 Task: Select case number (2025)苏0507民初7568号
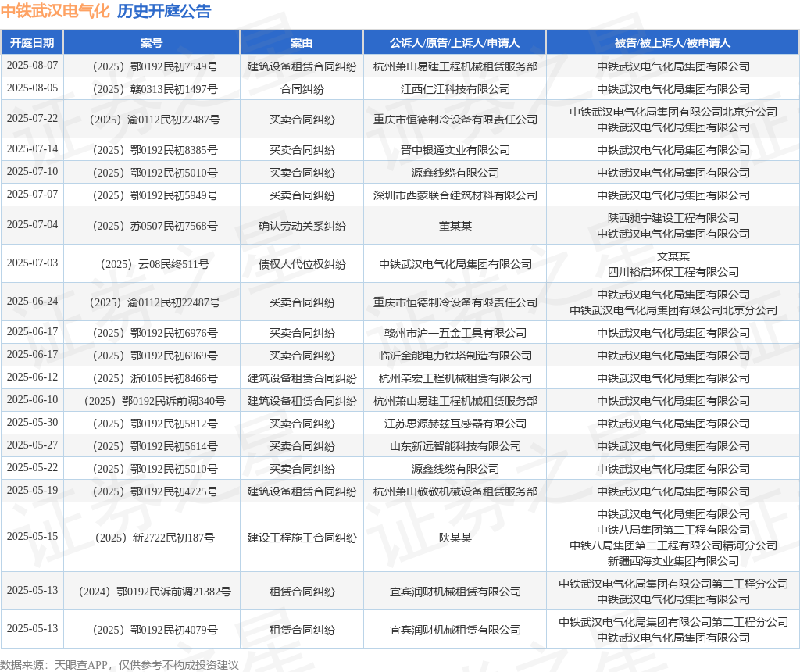click(x=155, y=226)
